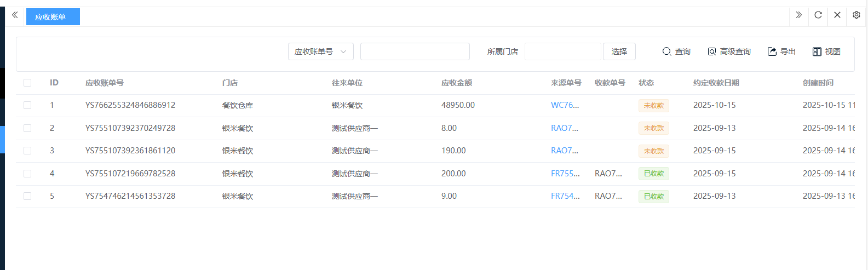Focus the bill number search text box
Screen dimensions: 868x270
[x=415, y=51]
